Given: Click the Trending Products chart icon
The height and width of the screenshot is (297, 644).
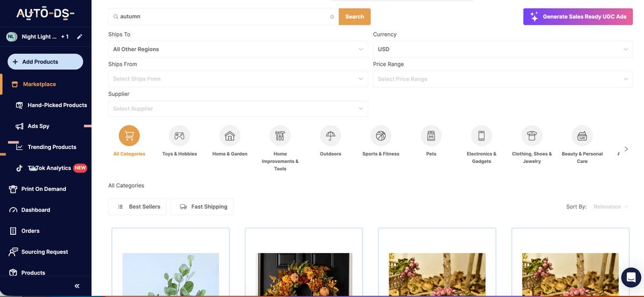Looking at the screenshot, I should 19,147.
